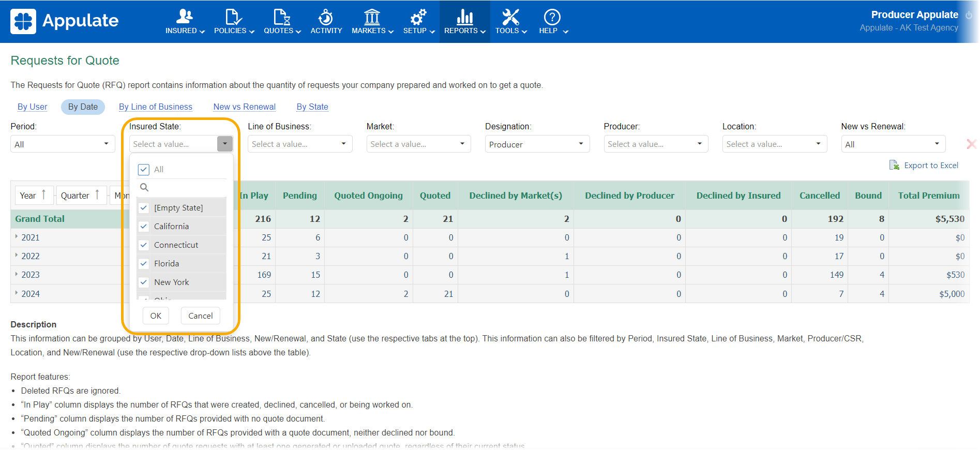980x450 pixels.
Task: Switch to the By State tab
Action: tap(312, 107)
